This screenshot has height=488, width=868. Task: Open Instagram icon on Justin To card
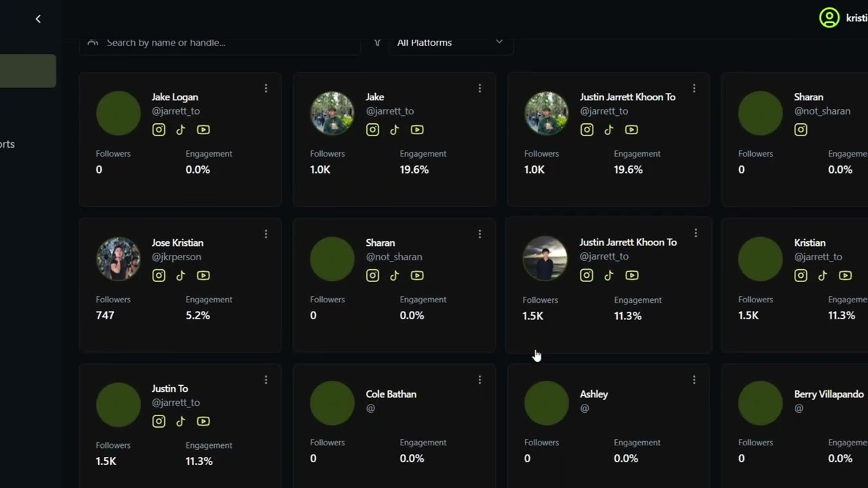click(x=159, y=421)
